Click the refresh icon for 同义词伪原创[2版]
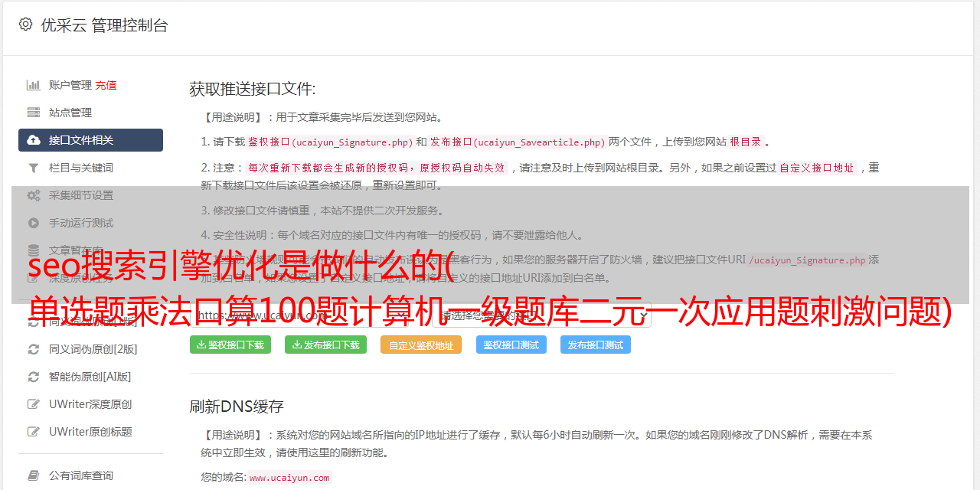 coord(34,349)
